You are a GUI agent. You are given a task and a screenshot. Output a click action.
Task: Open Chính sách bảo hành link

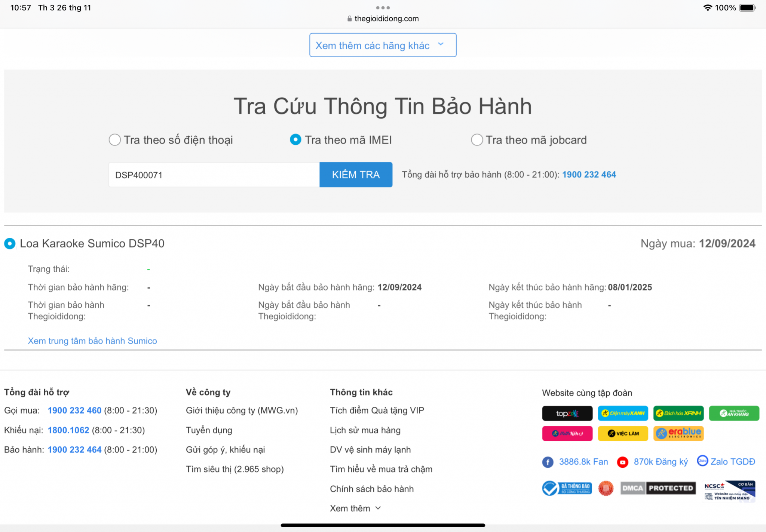tap(372, 489)
